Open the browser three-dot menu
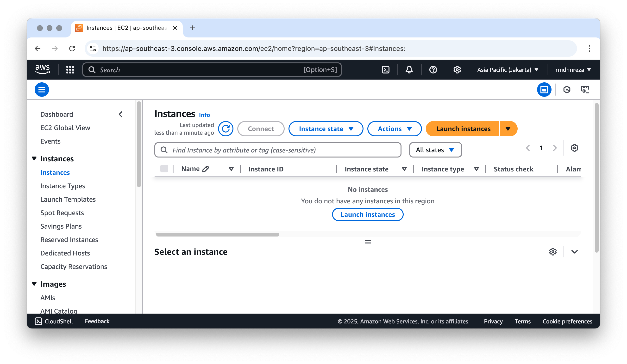Viewport: 627px width, 364px height. (589, 49)
